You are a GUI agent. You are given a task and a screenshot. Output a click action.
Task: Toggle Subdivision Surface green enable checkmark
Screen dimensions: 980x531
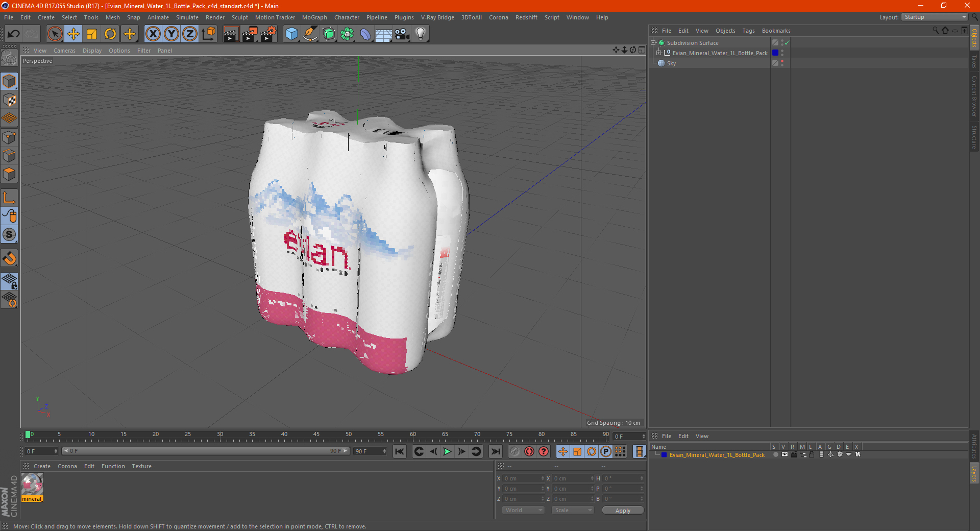coord(787,43)
